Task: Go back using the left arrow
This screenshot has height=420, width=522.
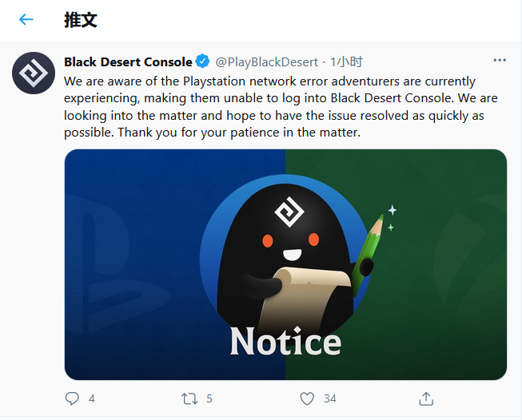Action: click(x=26, y=20)
